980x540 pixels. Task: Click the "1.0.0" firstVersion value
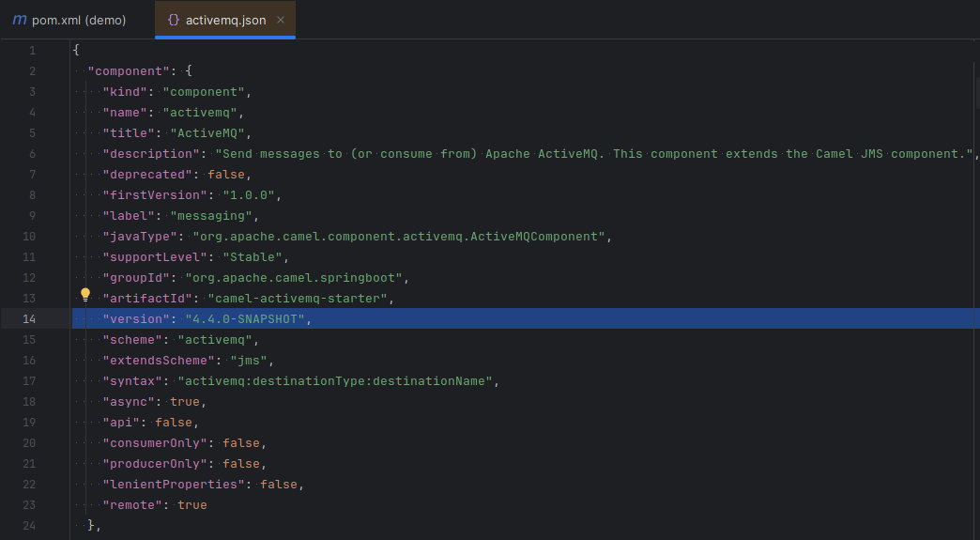(252, 194)
